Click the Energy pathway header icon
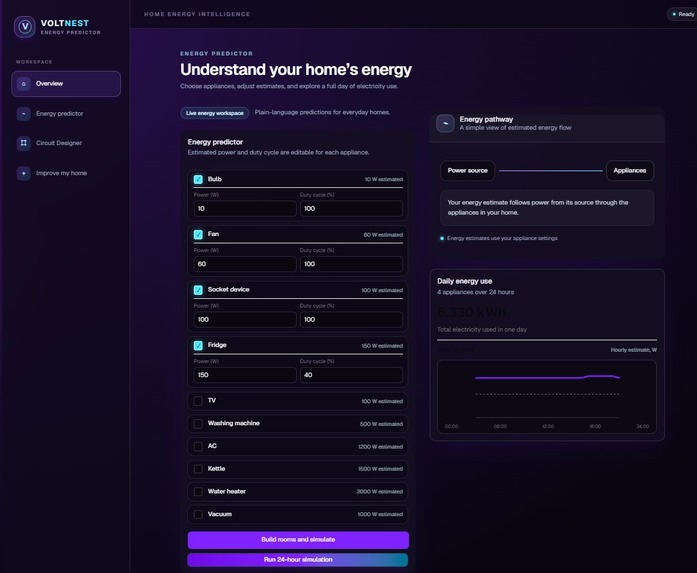697x573 pixels. 445,124
